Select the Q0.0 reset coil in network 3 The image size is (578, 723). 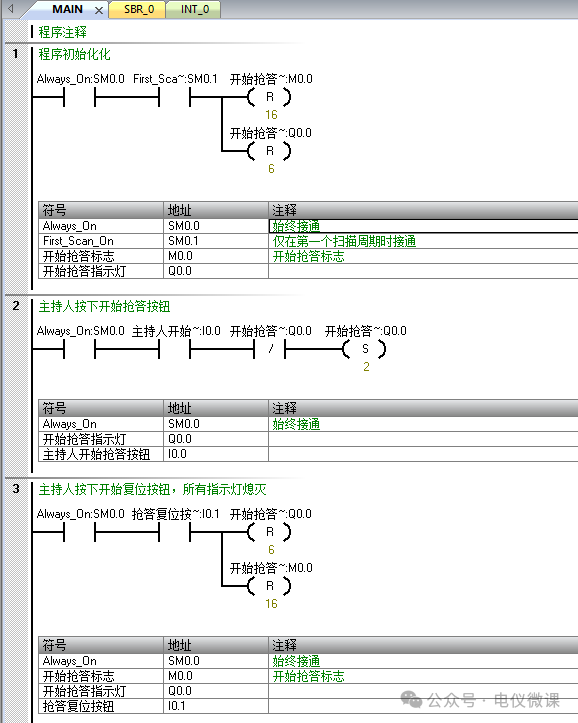[270, 533]
